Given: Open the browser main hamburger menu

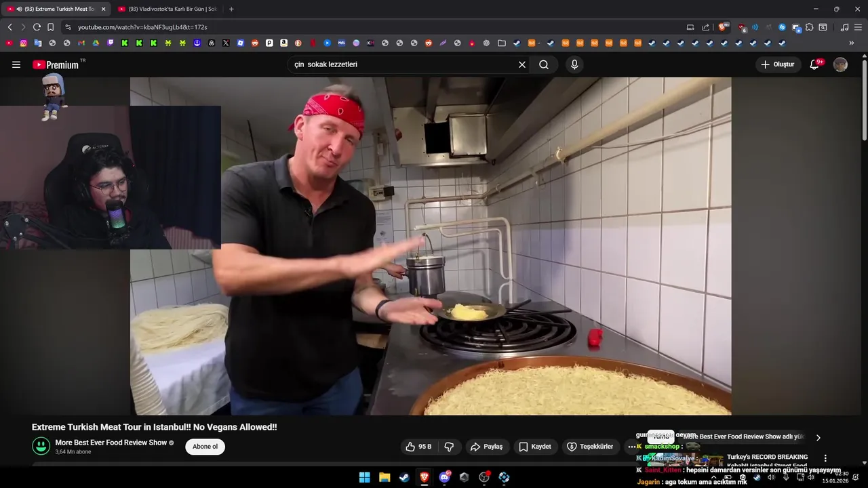Looking at the screenshot, I should click(858, 27).
